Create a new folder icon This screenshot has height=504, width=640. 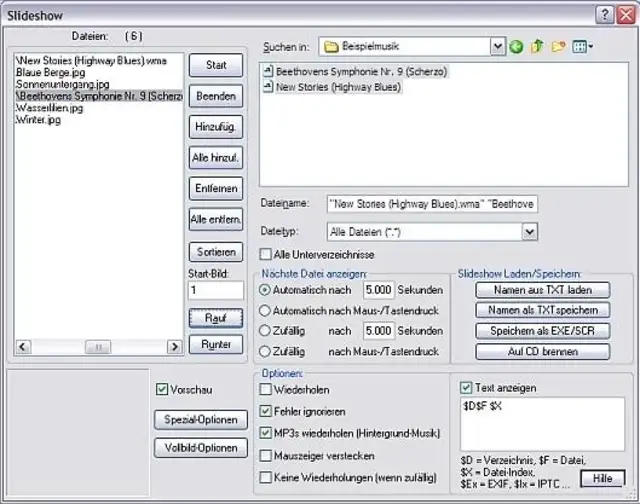(558, 47)
